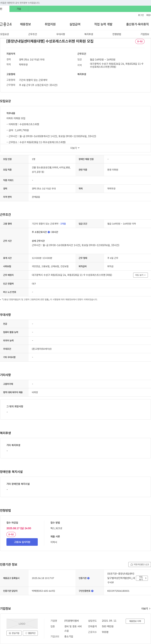The height and width of the screenshot is (644, 151).
Task: Add company to favorites with 관심기업
Action: click(x=14, y=633)
